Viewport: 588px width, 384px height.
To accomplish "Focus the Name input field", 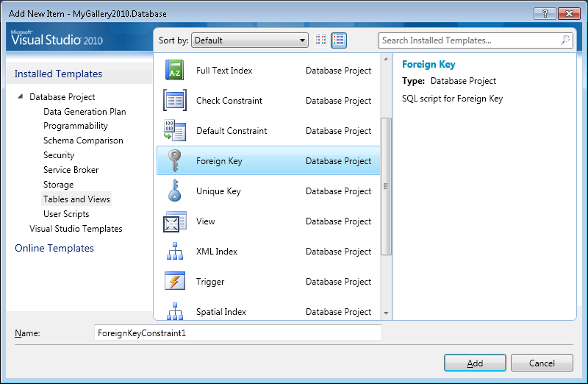I will pos(237,333).
